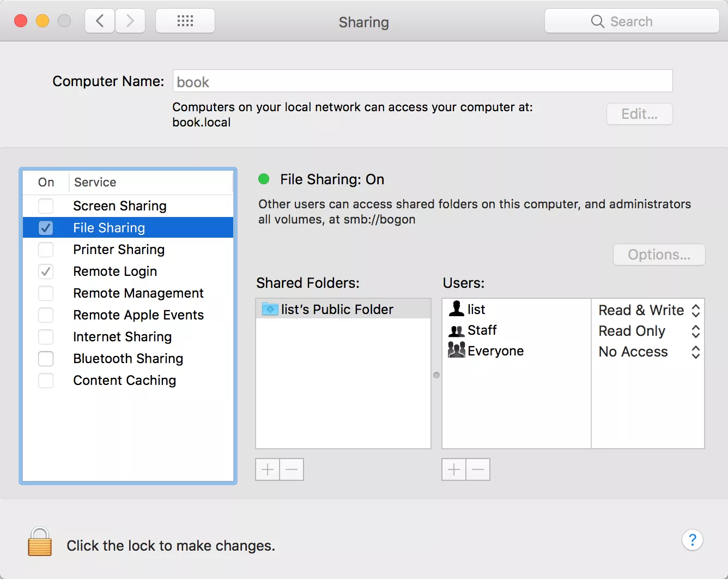Open help with the question mark button
This screenshot has height=579, width=728.
tap(693, 540)
